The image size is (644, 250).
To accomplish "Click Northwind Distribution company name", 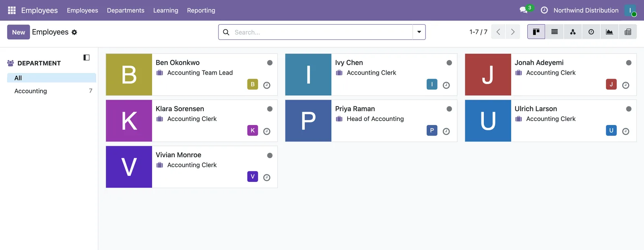I will [586, 10].
